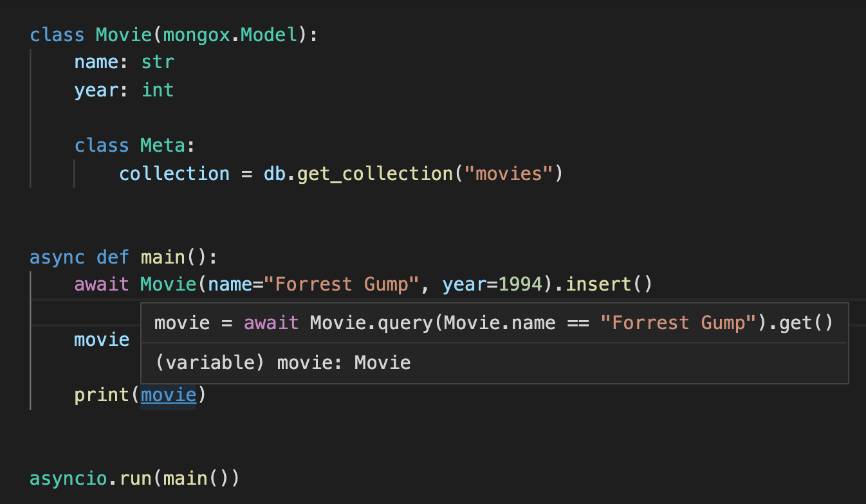Image resolution: width=866 pixels, height=504 pixels.
Task: Click the def keyword
Action: (x=113, y=257)
